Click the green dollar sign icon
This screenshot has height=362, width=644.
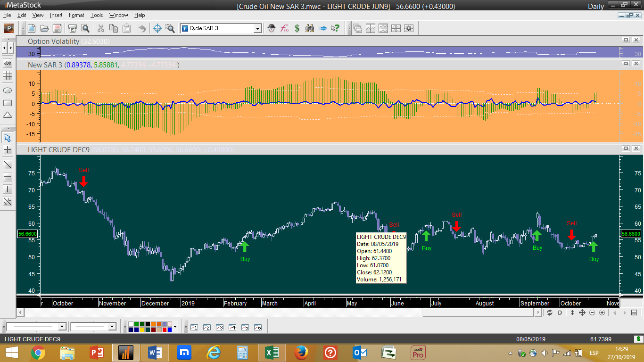[297, 28]
